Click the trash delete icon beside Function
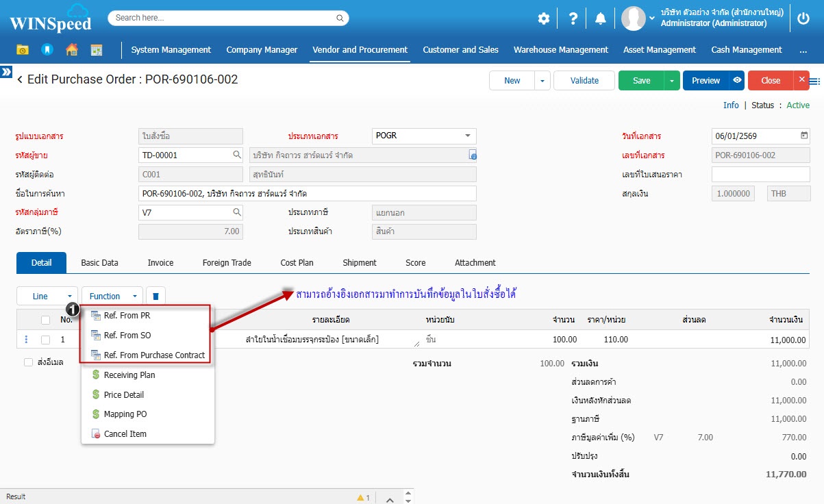Viewport: 824px width, 504px height. click(x=155, y=296)
